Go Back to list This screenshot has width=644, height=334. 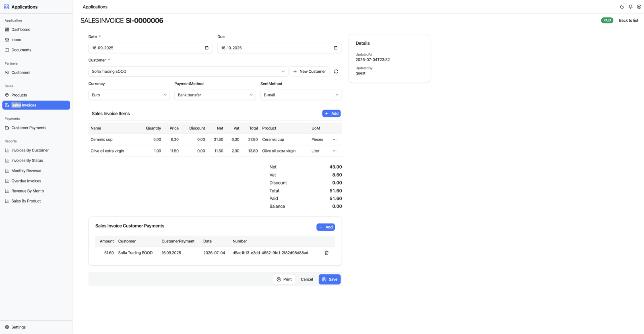click(x=628, y=20)
